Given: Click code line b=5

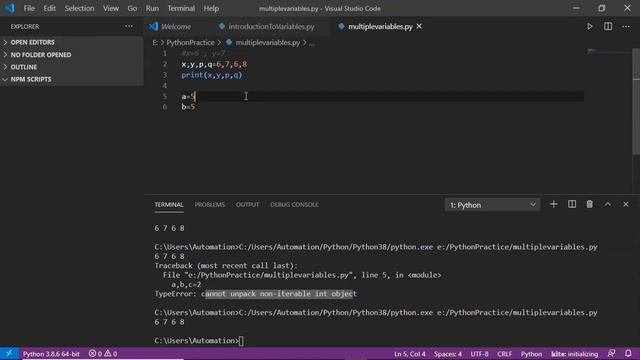Looking at the screenshot, I should pyautogui.click(x=188, y=107).
